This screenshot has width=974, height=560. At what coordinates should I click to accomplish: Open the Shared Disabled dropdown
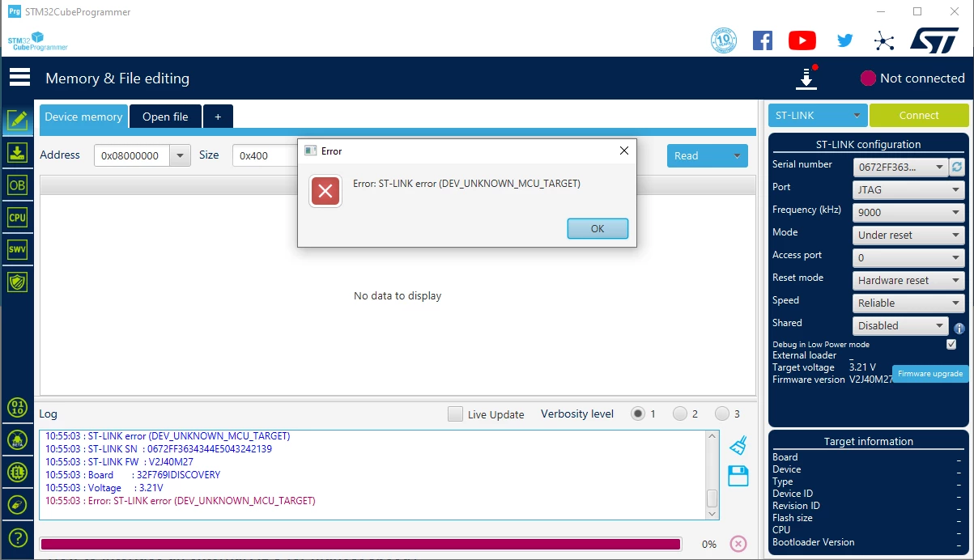900,325
